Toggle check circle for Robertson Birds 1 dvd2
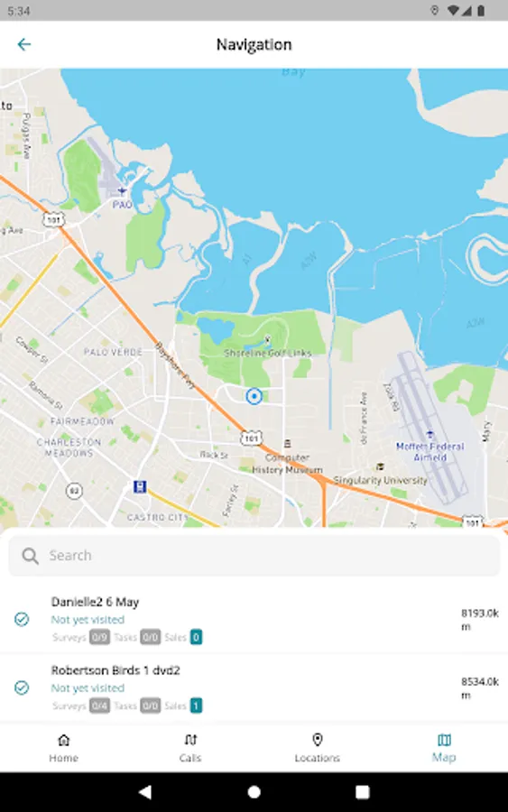This screenshot has width=508, height=812. [x=22, y=687]
